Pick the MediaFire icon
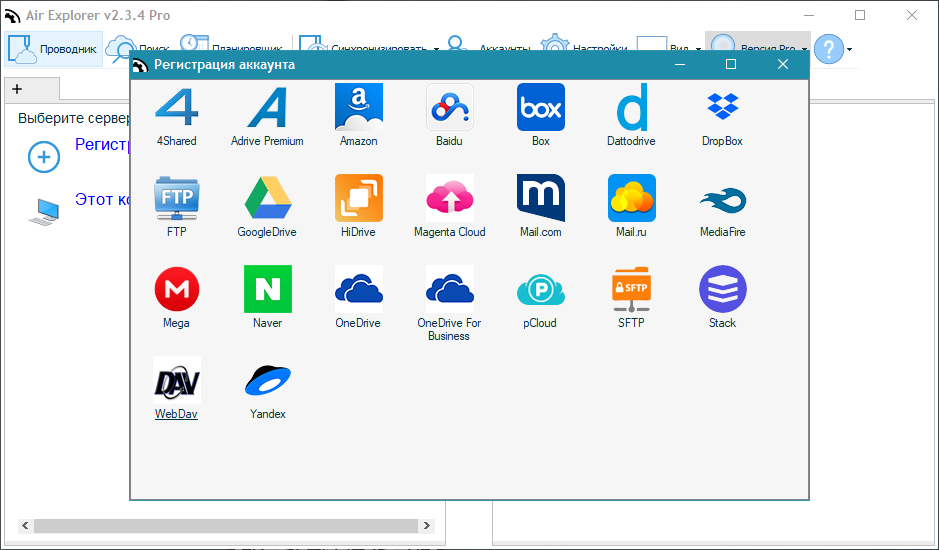The image size is (939, 550). [x=723, y=200]
